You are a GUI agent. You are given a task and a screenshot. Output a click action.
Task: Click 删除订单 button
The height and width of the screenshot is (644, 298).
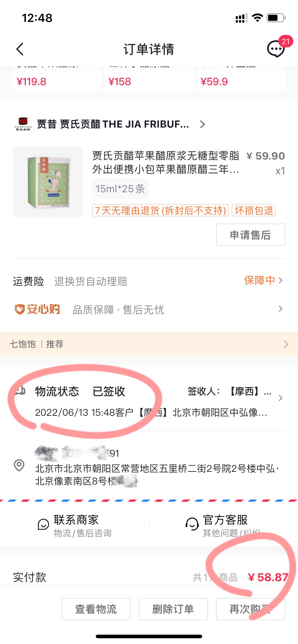click(x=173, y=609)
